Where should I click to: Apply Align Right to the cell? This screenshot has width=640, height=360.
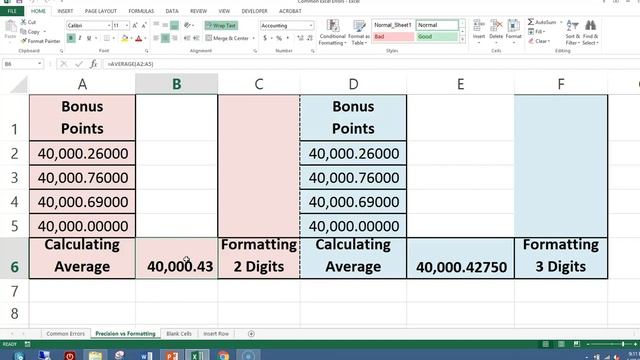174,38
